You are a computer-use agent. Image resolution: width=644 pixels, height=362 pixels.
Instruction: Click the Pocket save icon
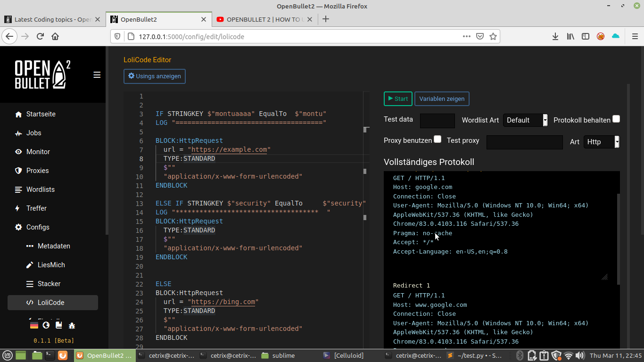point(480,36)
